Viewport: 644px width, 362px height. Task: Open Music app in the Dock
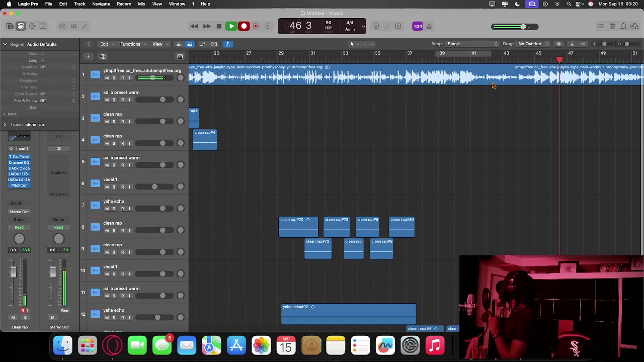tap(435, 345)
